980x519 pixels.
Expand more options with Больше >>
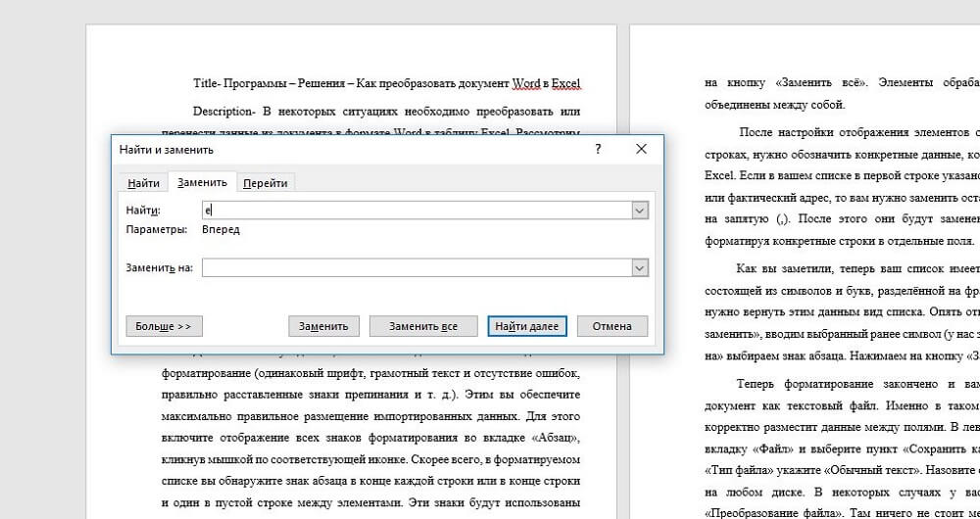[x=163, y=326]
